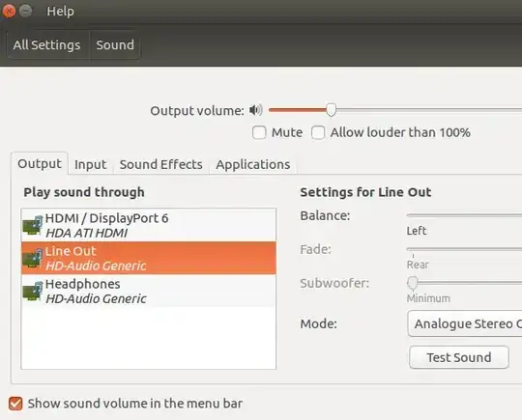Click the Fade slider track
Image resolution: width=522 pixels, height=420 pixels.
click(464, 249)
